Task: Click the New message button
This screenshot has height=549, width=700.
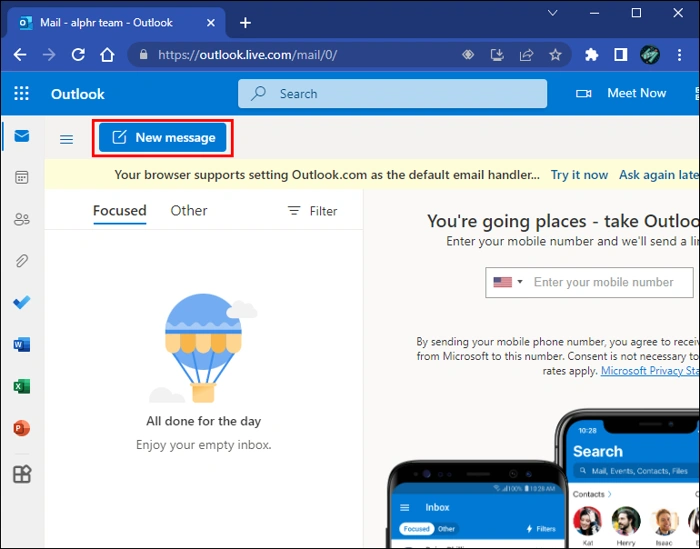Action: (x=162, y=137)
